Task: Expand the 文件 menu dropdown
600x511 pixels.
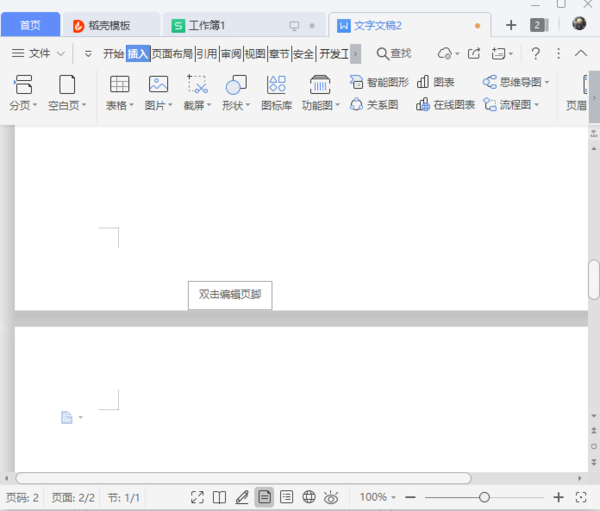Action: tap(61, 54)
